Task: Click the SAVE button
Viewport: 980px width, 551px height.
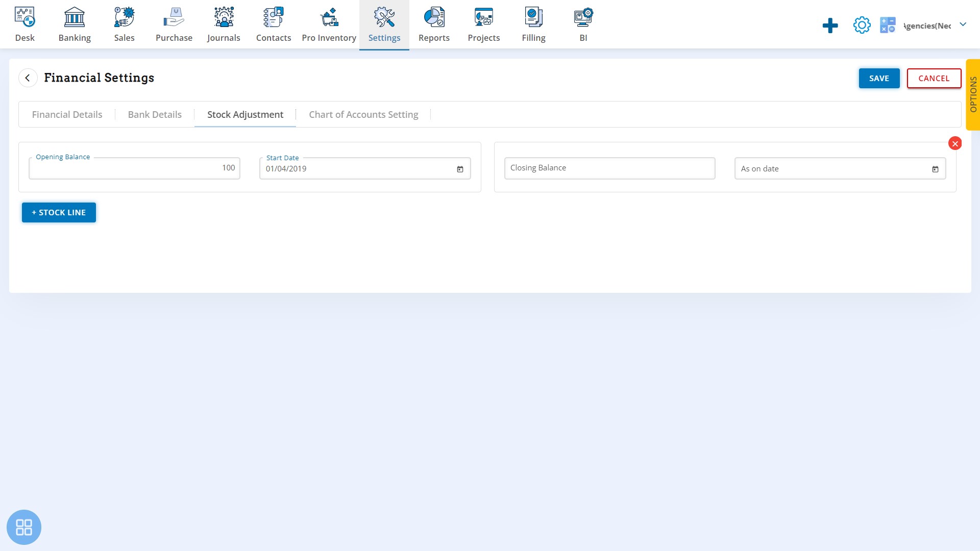Action: (879, 78)
